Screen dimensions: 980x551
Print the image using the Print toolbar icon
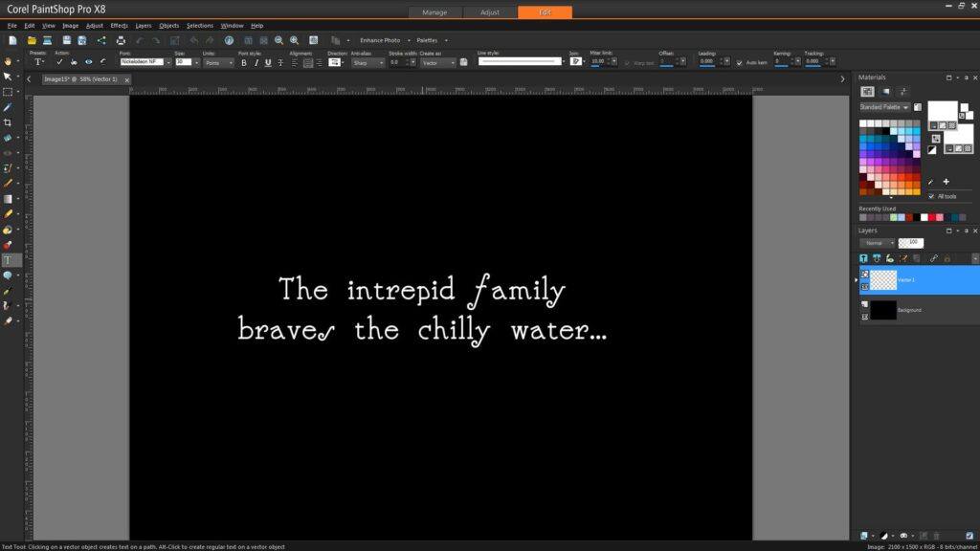pyautogui.click(x=121, y=40)
